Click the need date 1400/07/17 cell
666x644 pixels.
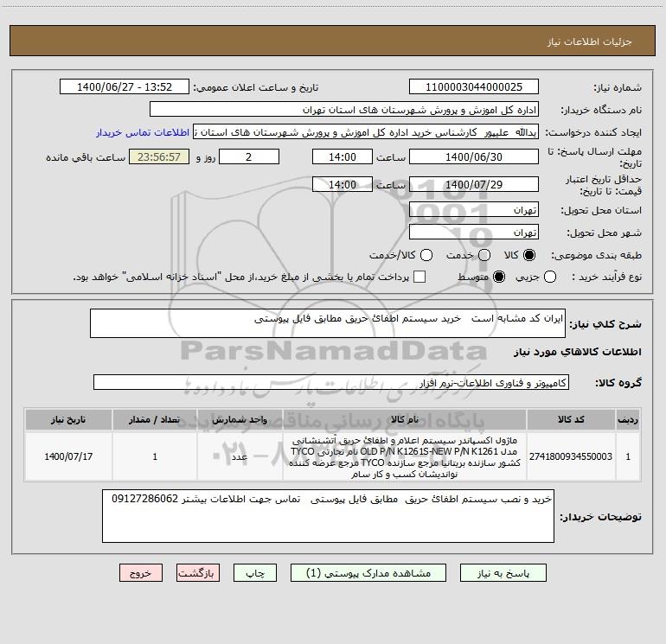tap(68, 456)
